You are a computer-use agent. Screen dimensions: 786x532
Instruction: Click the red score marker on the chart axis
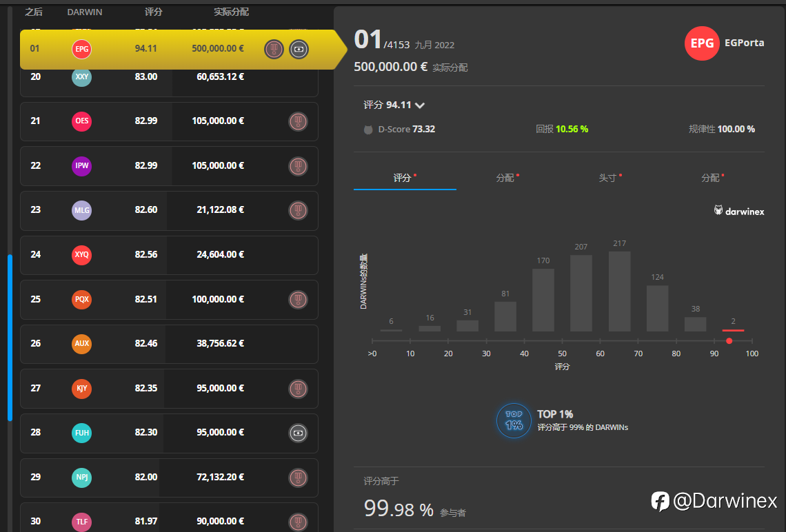coord(729,340)
